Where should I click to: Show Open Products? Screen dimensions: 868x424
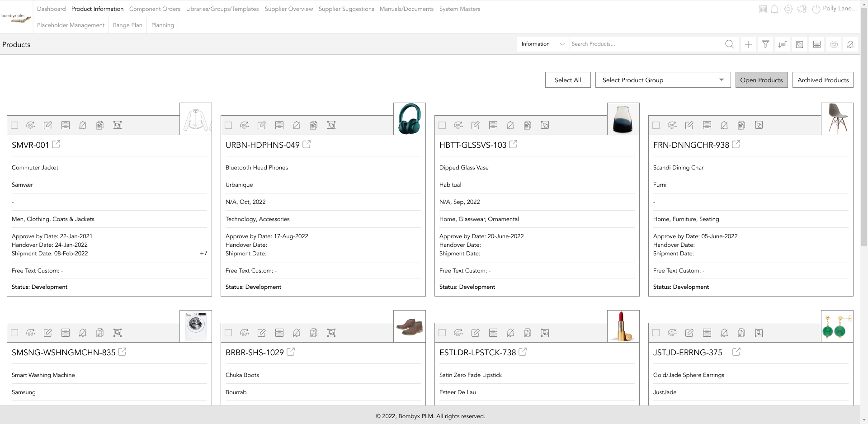point(761,80)
